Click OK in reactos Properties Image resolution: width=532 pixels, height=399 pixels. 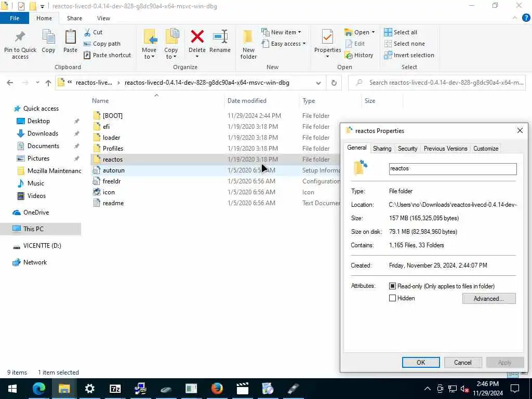[421, 362]
